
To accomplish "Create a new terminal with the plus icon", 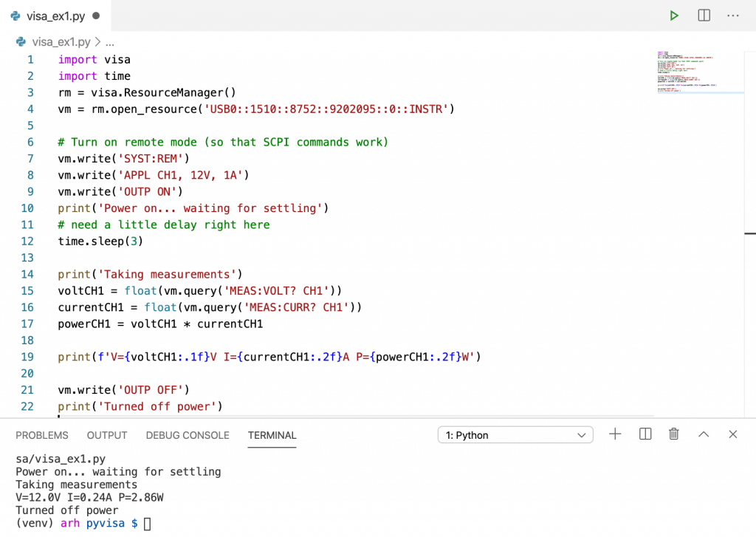I will (615, 434).
